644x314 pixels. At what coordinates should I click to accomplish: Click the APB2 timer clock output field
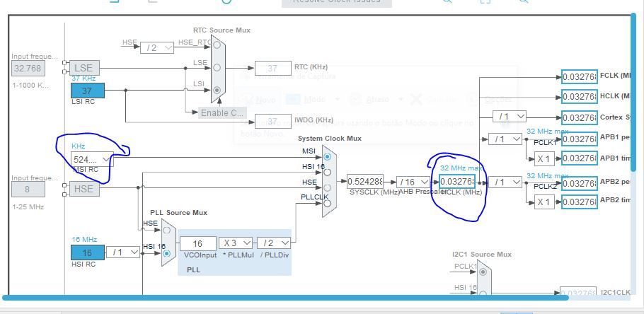point(580,202)
